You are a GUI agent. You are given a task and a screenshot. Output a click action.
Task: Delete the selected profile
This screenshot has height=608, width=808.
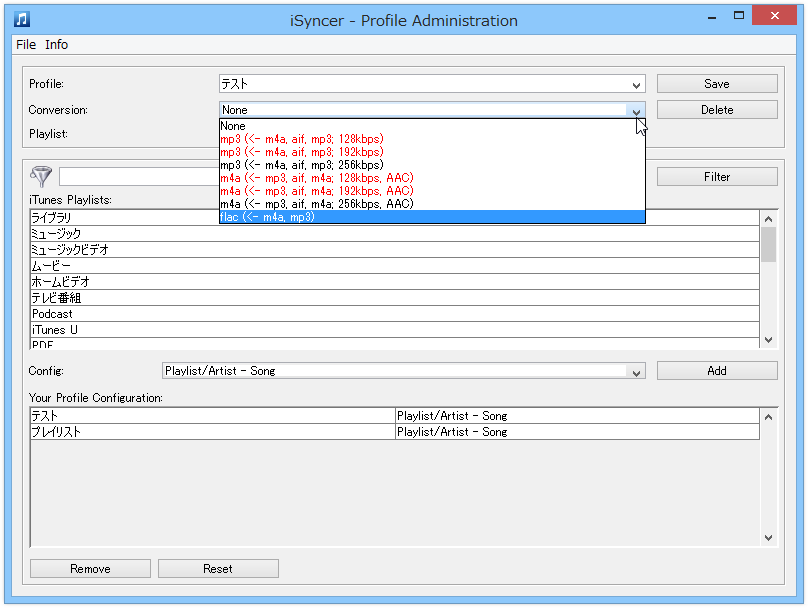(717, 110)
